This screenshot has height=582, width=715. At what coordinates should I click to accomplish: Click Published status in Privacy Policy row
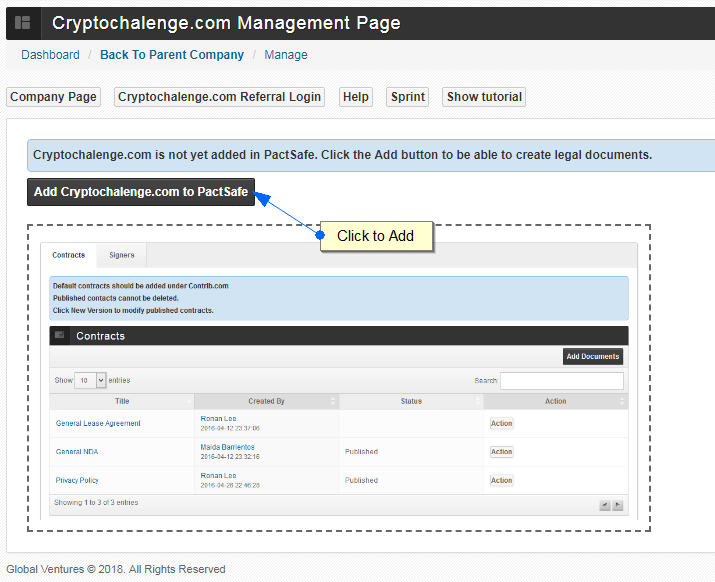click(361, 480)
